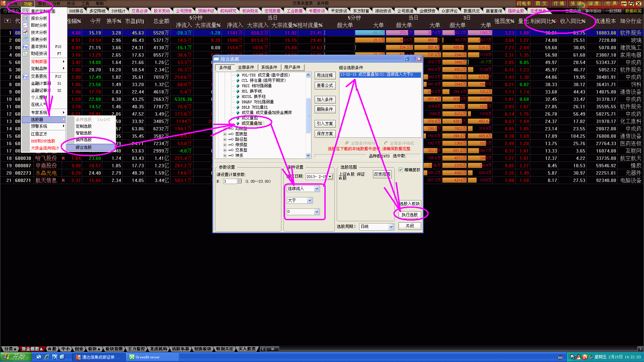Click the N parameter input field
The image size is (644, 362).
click(230, 181)
